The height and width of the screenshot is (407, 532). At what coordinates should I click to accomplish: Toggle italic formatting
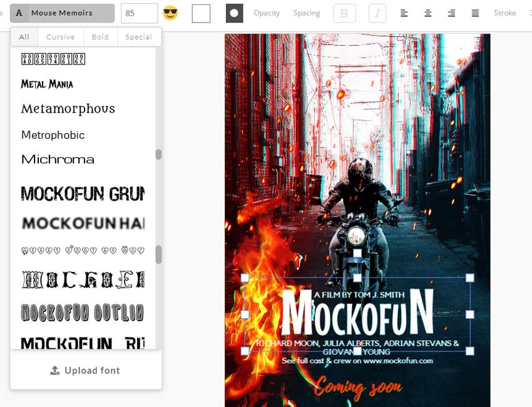pyautogui.click(x=377, y=14)
